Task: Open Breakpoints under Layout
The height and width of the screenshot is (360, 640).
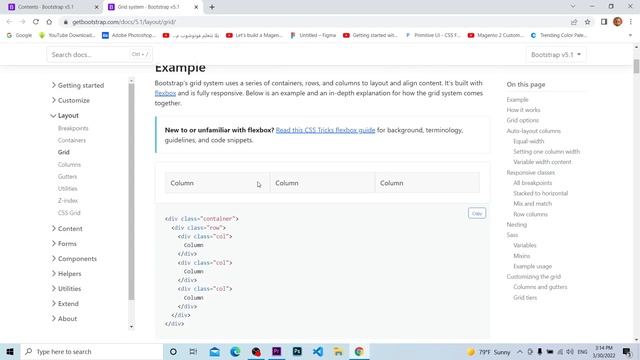Action: click(73, 128)
